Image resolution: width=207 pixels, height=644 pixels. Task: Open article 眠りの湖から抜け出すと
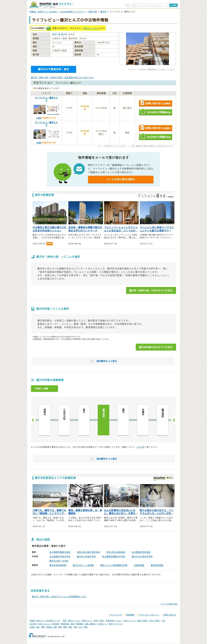pyautogui.click(x=157, y=512)
